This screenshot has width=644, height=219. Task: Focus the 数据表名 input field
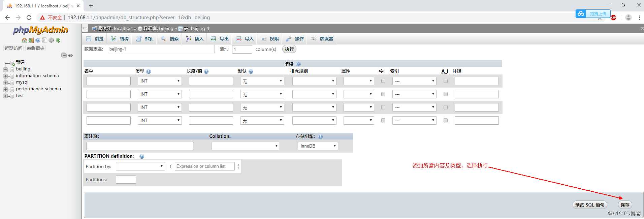tap(161, 49)
